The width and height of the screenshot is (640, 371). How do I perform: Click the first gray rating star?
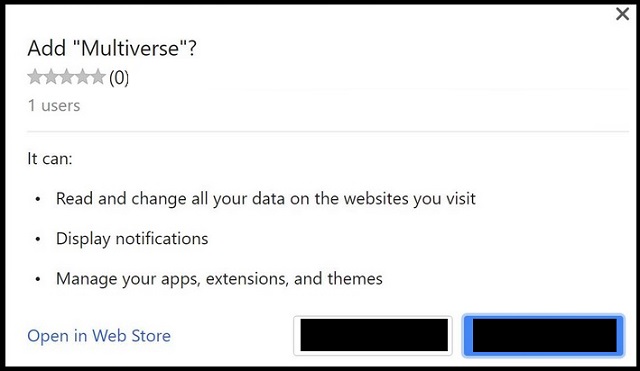pos(35,77)
